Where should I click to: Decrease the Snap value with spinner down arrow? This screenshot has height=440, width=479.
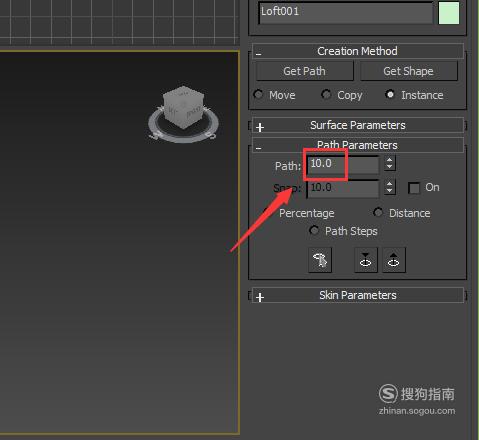(x=389, y=191)
